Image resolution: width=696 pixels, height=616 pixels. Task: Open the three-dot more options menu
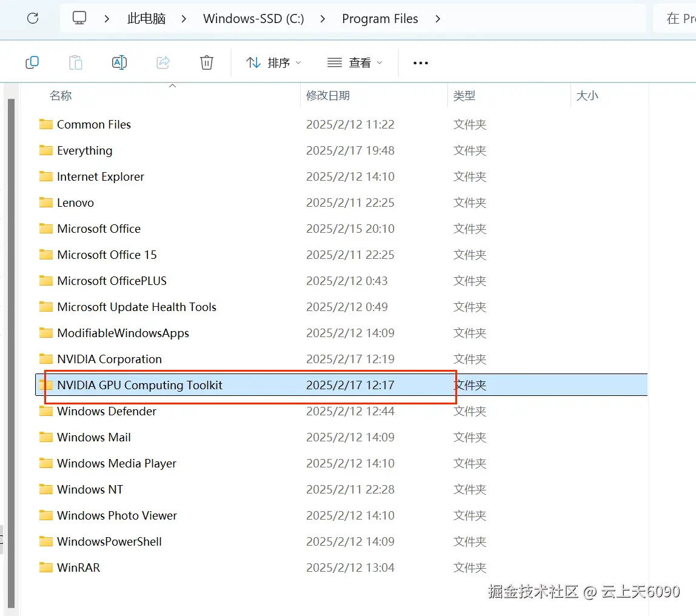point(421,63)
